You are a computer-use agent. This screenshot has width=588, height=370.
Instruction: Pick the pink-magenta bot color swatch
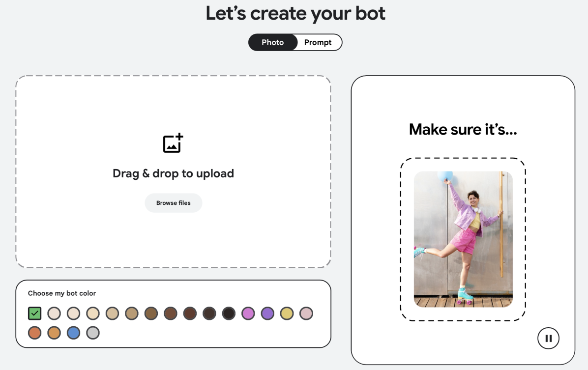pyautogui.click(x=248, y=313)
